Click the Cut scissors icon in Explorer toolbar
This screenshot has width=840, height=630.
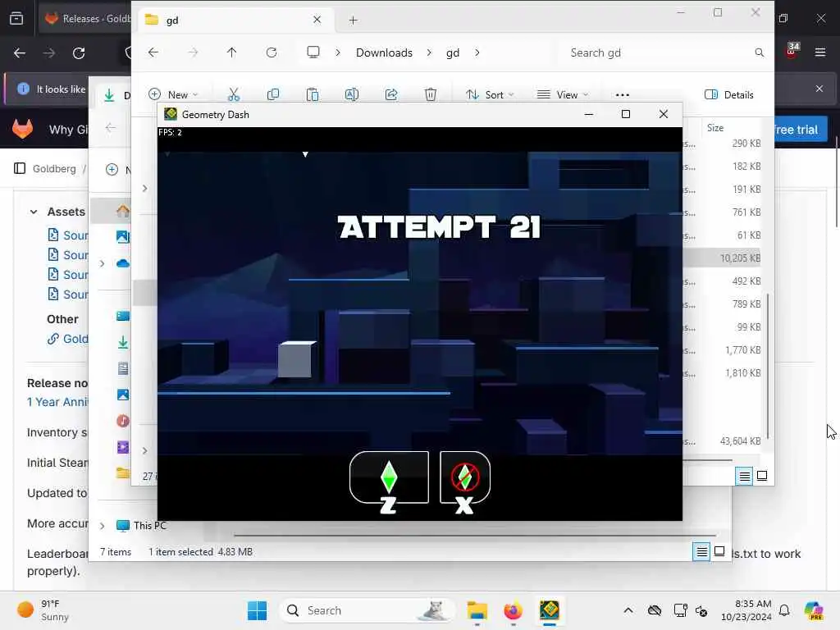coord(234,95)
